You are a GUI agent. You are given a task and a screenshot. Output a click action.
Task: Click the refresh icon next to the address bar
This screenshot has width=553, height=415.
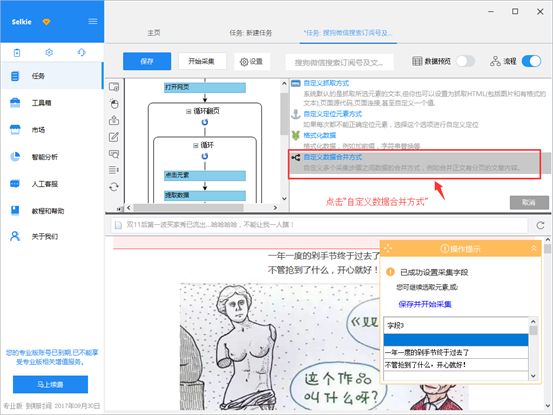tap(540, 225)
